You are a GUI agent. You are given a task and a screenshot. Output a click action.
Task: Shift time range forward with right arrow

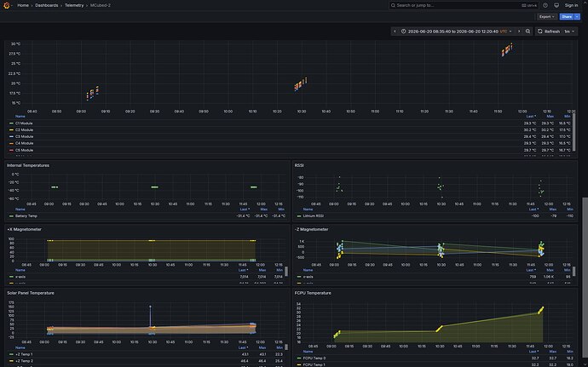[519, 32]
